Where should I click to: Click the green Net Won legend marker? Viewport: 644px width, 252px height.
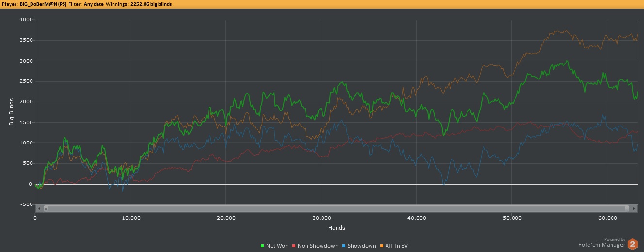(262, 246)
